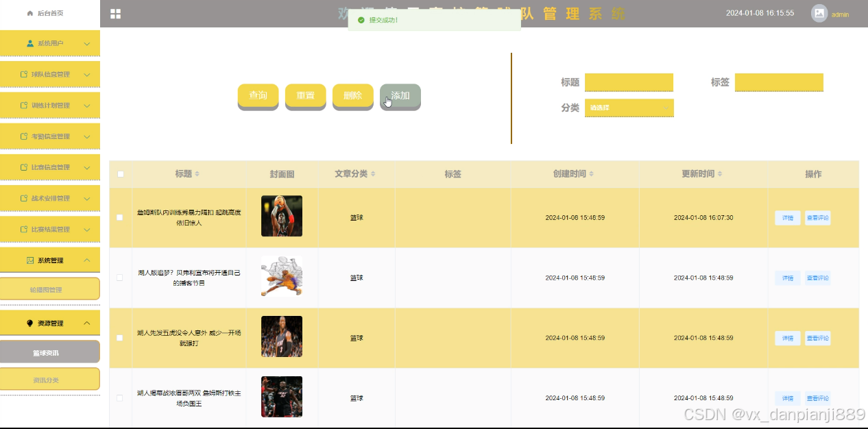Click the user icon of 系统用户
The height and width of the screenshot is (429, 868).
pos(30,43)
